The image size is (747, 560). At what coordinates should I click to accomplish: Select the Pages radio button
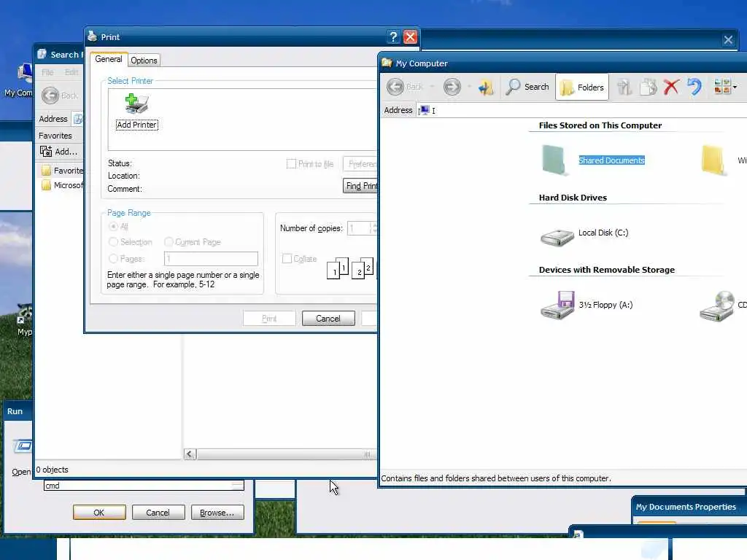coord(113,259)
